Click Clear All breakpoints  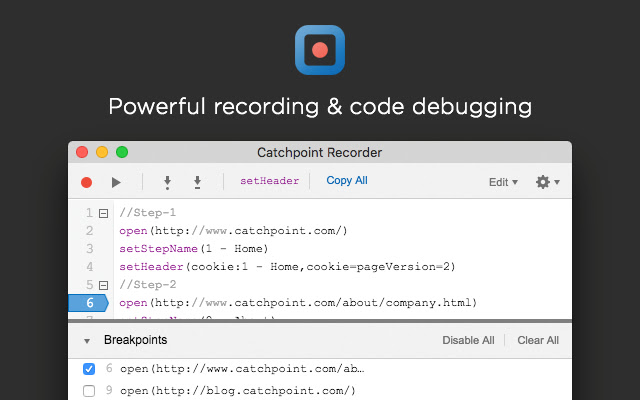tap(538, 340)
